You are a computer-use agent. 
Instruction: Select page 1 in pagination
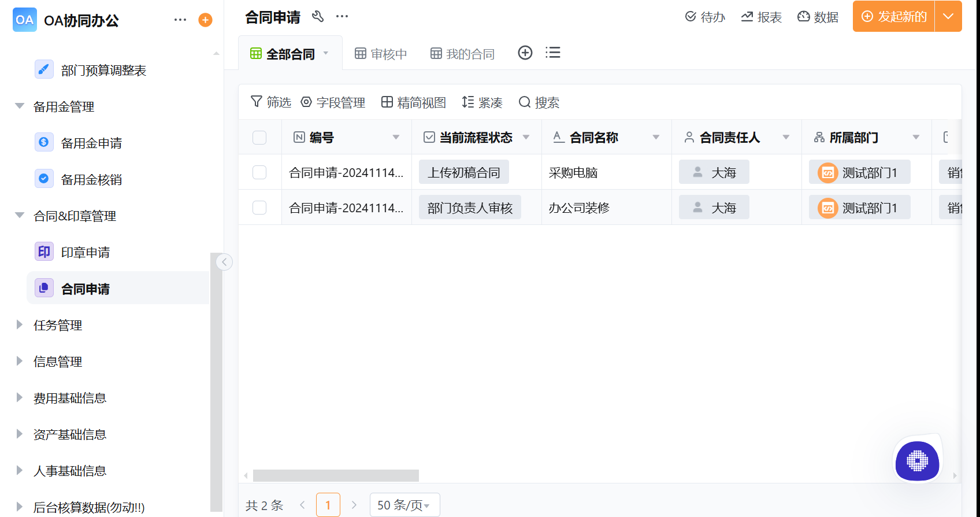[328, 505]
